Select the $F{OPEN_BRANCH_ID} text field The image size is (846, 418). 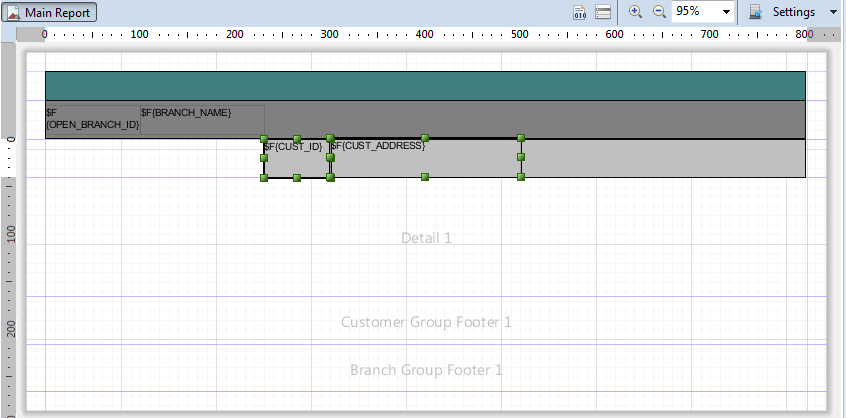pos(93,120)
